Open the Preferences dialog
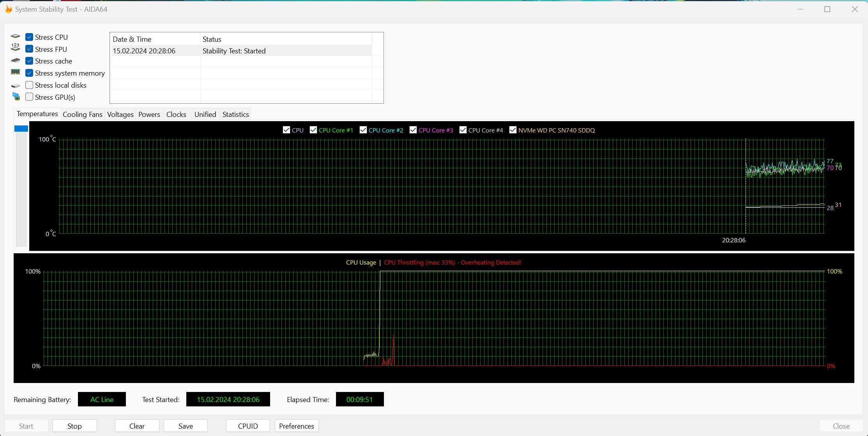Image resolution: width=868 pixels, height=436 pixels. pos(296,426)
